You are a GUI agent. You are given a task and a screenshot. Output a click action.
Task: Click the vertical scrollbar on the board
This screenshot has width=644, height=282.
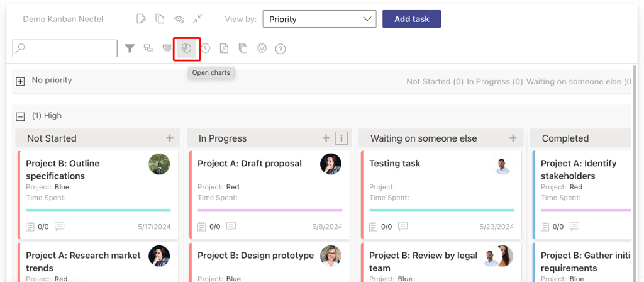tap(635, 172)
